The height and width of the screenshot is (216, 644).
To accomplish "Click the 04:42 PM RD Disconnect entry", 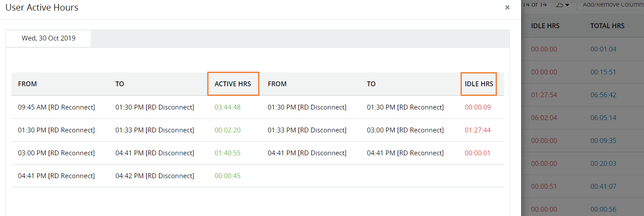I will click(x=155, y=176).
